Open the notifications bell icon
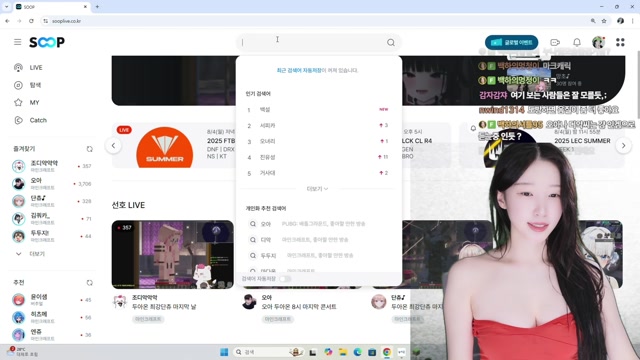 click(577, 42)
